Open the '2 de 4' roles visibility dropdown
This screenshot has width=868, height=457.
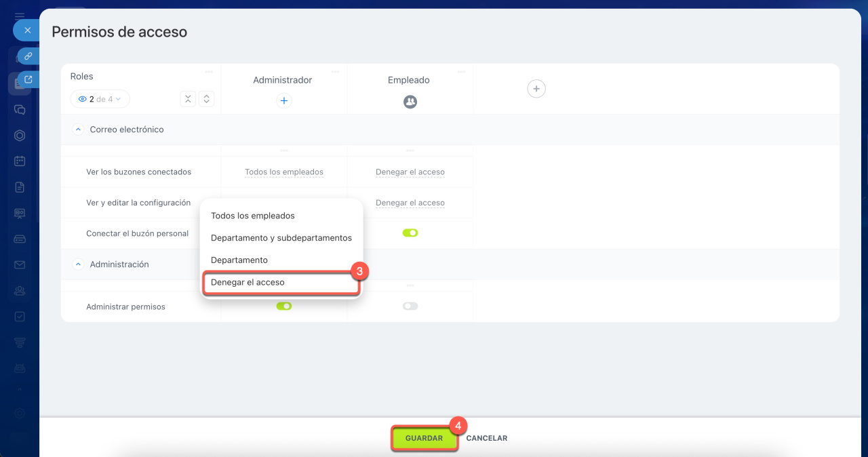tap(100, 99)
